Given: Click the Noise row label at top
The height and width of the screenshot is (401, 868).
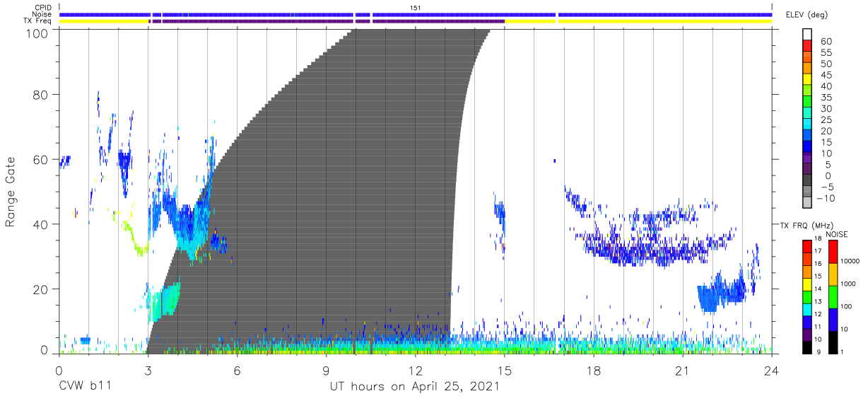Looking at the screenshot, I should coord(42,14).
